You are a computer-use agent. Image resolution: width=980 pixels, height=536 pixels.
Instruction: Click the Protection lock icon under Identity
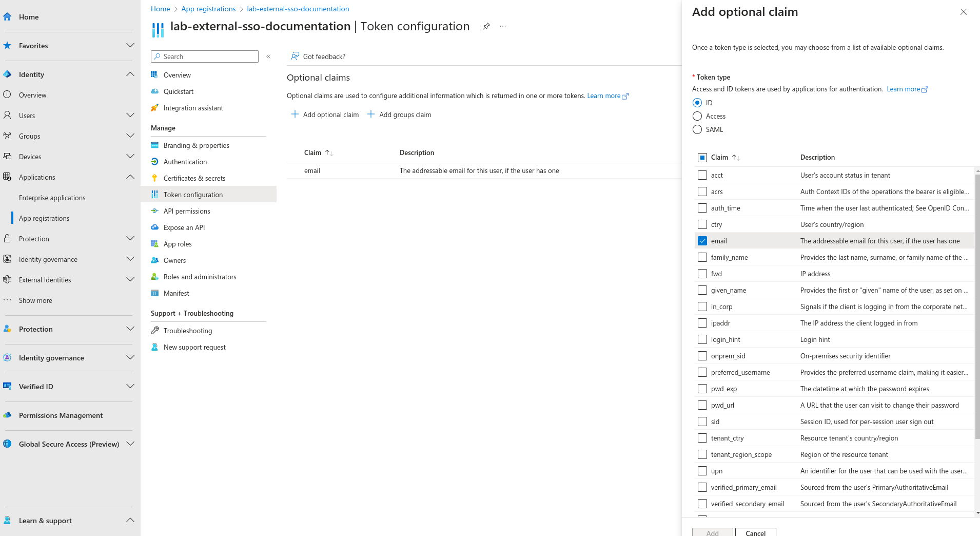7,239
